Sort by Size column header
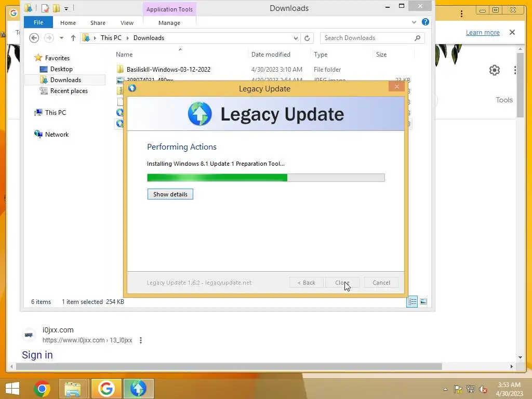Image resolution: width=532 pixels, height=399 pixels. [x=381, y=54]
